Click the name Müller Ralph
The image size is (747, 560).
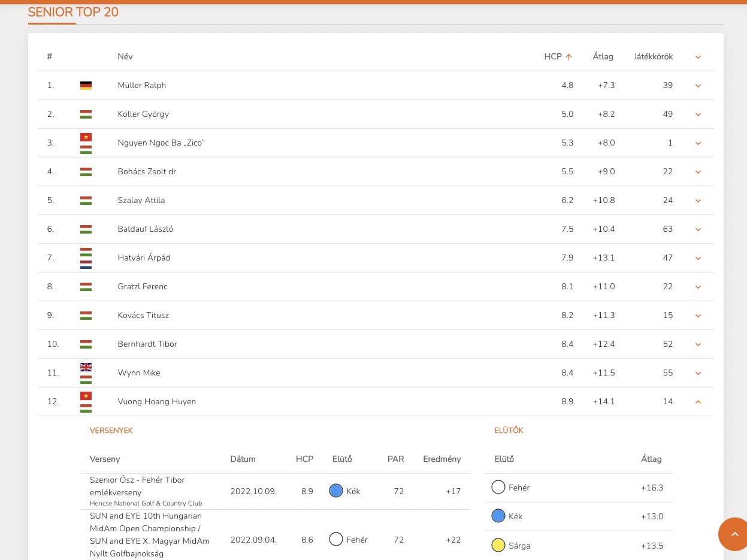(142, 86)
